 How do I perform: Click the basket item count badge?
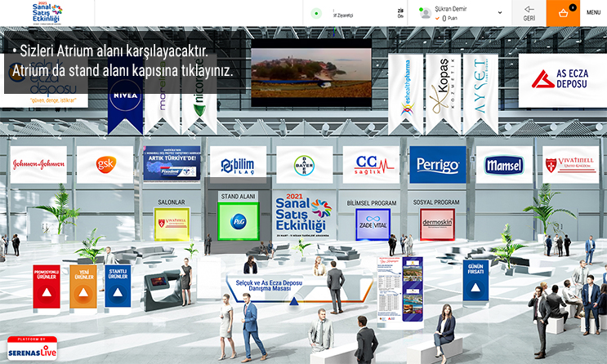coord(573,7)
